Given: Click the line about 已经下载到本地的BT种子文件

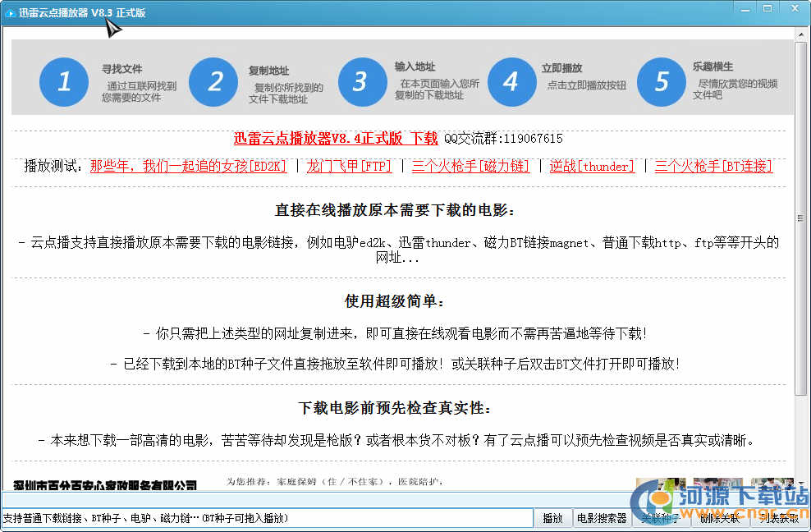Looking at the screenshot, I should click(395, 364).
